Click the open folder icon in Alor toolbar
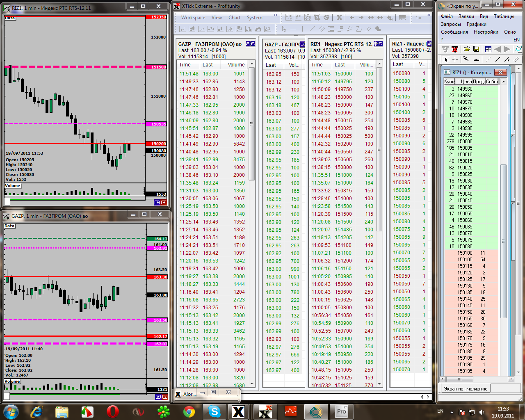The image size is (525, 420). (x=467, y=49)
